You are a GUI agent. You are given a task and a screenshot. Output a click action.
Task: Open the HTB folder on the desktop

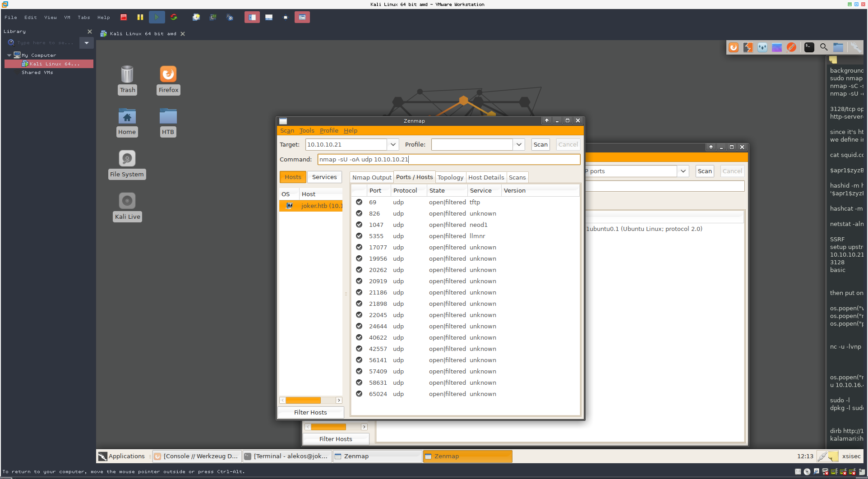[168, 122]
